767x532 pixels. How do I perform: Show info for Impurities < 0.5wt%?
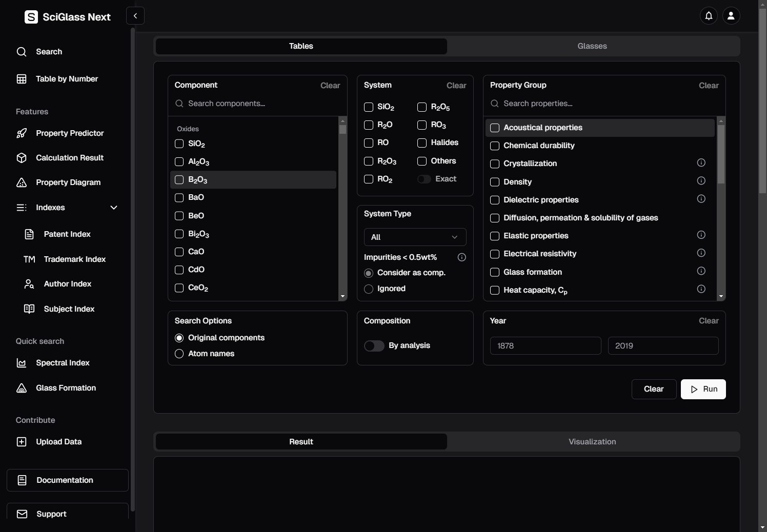pyautogui.click(x=461, y=257)
